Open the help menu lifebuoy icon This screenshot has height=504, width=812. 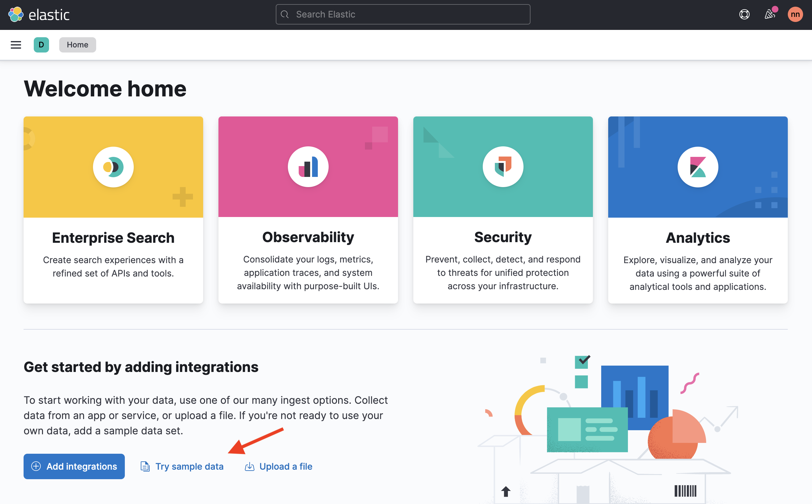click(x=744, y=14)
